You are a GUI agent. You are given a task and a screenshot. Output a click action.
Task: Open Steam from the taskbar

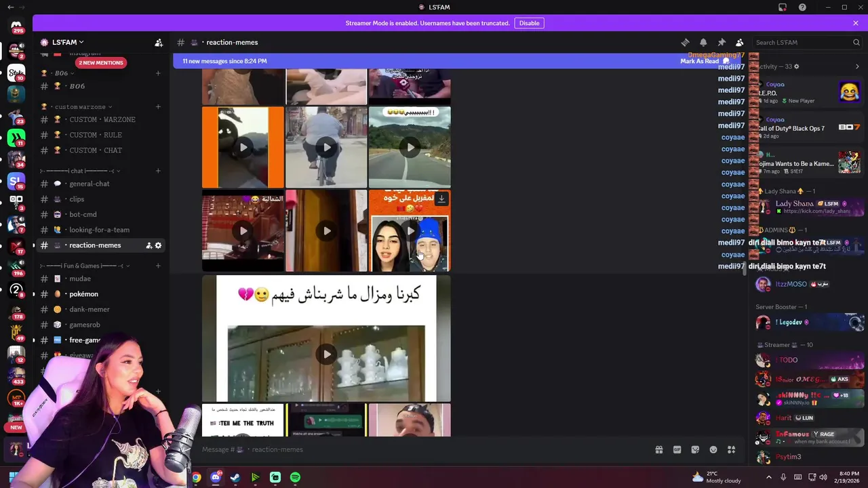235,477
